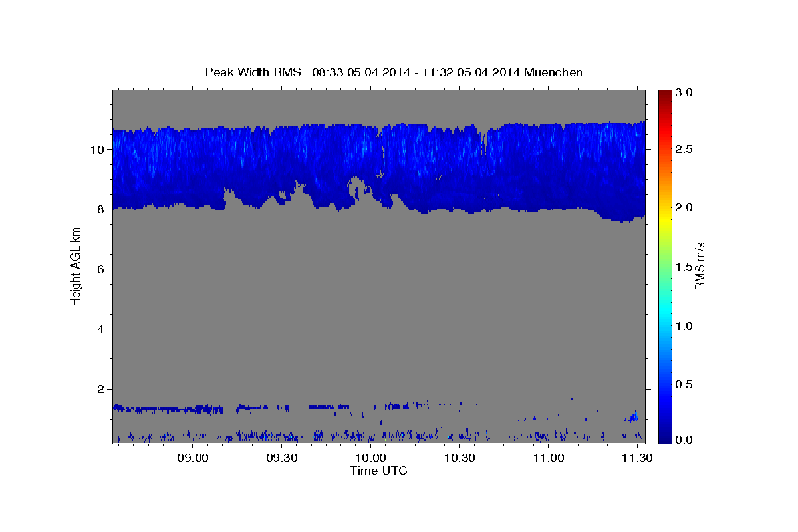Click the 09:30 time tick label
798x532 pixels.
tap(282, 458)
